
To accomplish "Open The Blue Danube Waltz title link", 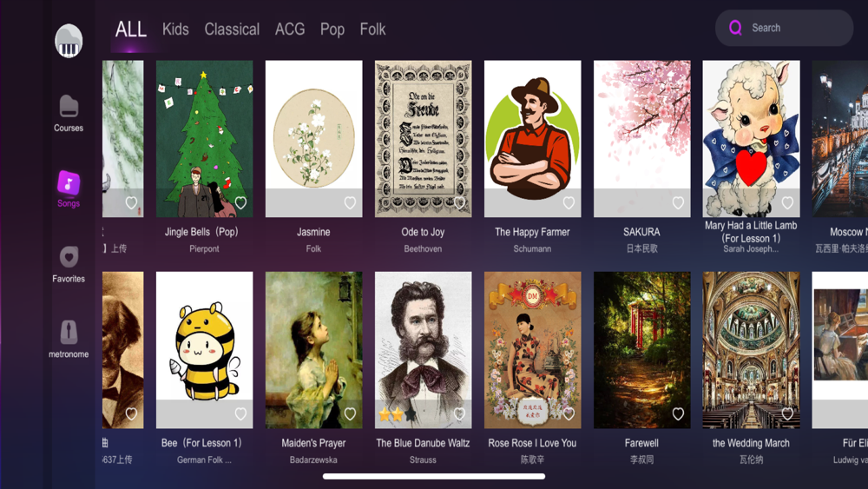I will [x=423, y=443].
